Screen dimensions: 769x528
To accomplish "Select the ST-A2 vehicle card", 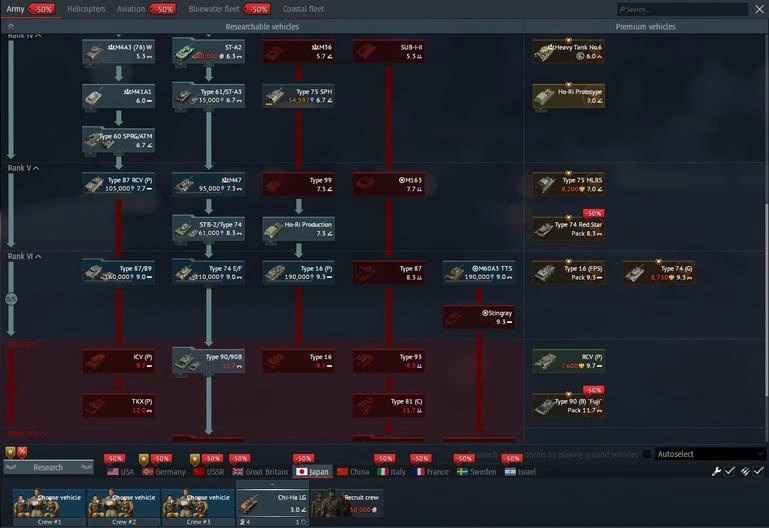I will click(209, 51).
